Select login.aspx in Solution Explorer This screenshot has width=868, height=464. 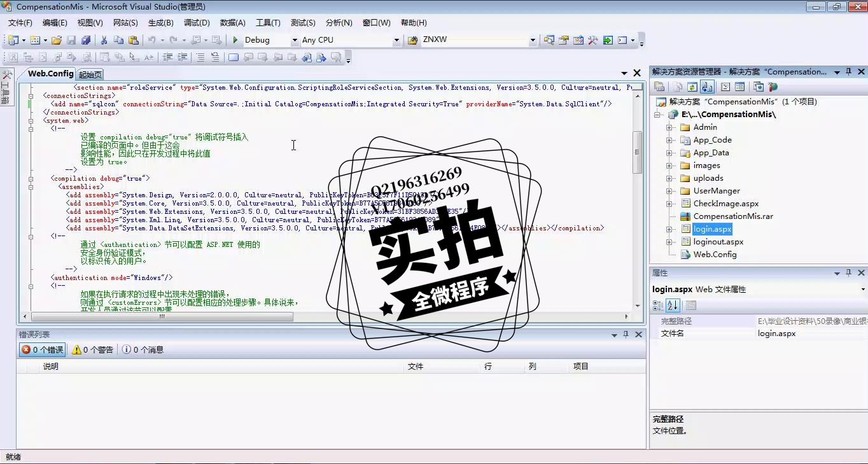[x=712, y=229]
